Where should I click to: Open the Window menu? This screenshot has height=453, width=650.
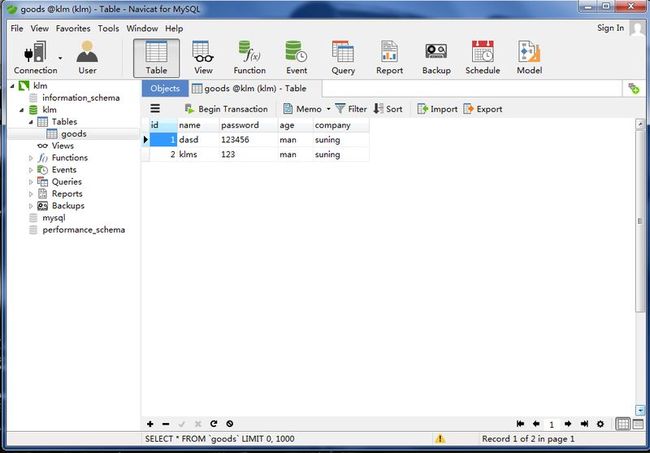pyautogui.click(x=142, y=28)
